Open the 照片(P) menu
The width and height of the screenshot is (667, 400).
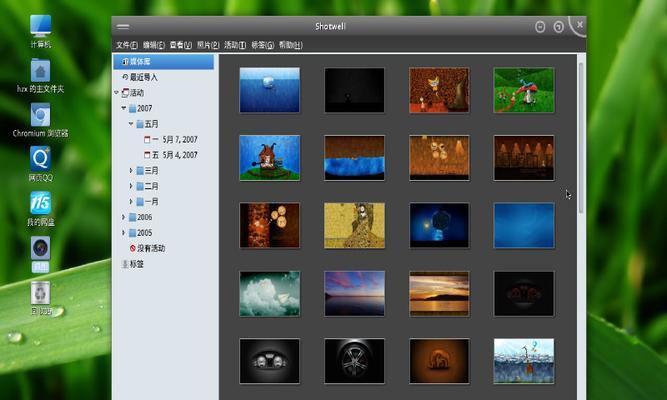208,45
